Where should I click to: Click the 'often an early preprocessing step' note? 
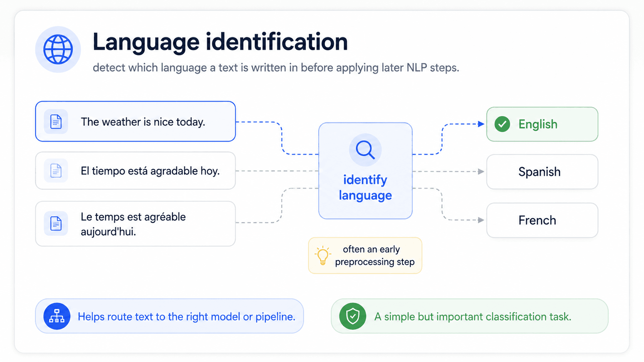(365, 255)
